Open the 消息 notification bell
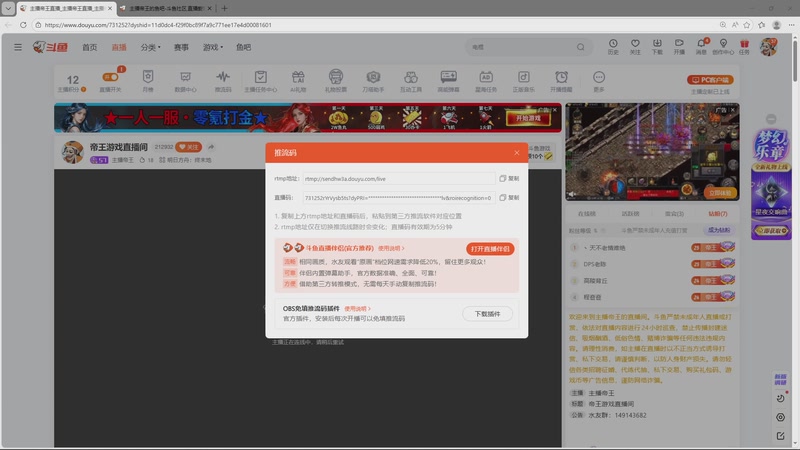The height and width of the screenshot is (450, 800). pos(702,46)
